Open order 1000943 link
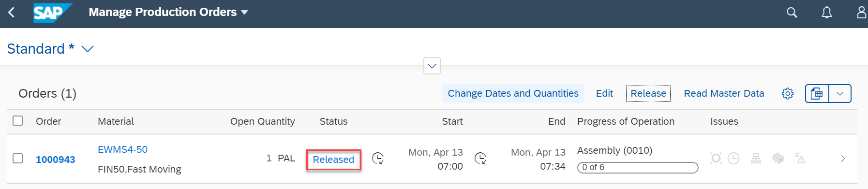This screenshot has width=868, height=189. coord(56,160)
